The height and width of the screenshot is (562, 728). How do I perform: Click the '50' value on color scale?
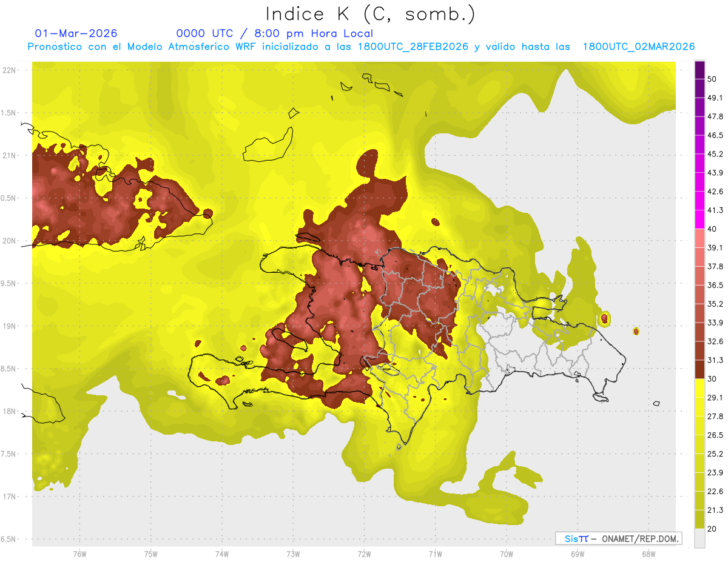712,79
